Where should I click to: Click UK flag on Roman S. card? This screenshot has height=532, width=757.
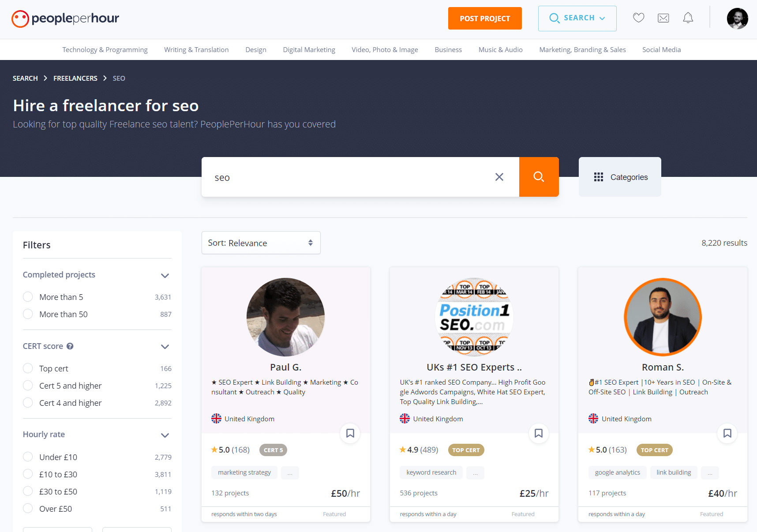593,419
